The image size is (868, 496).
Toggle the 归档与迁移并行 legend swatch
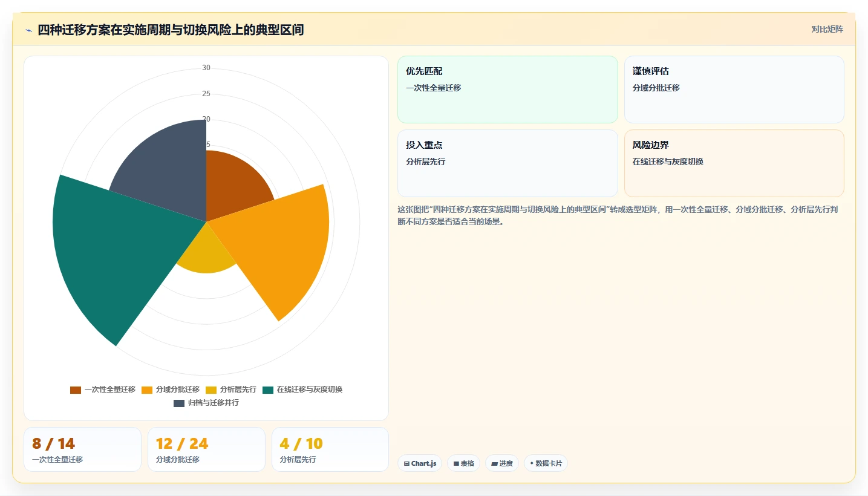pyautogui.click(x=179, y=403)
